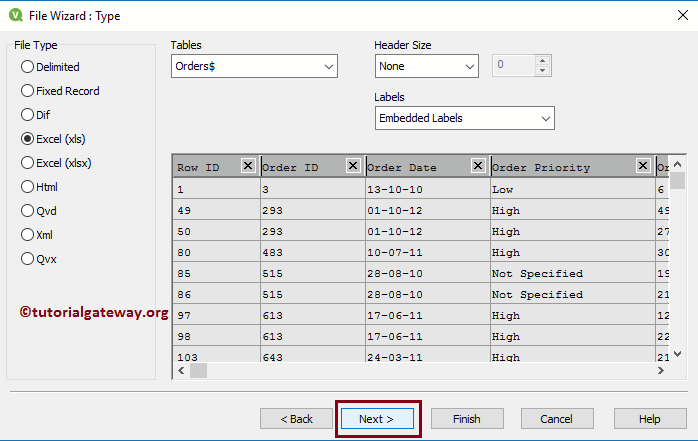This screenshot has height=441, width=698.
Task: Click the preview table's scroll down arrow
Action: 678,354
